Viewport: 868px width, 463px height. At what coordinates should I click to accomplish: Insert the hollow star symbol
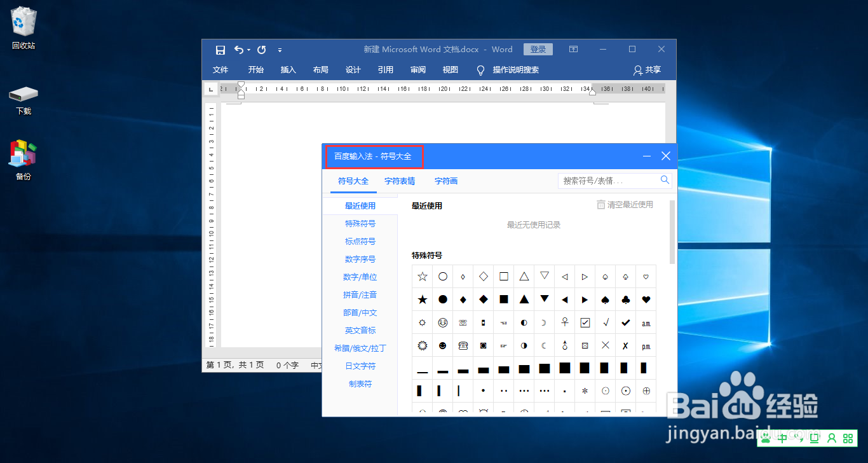[x=423, y=277]
